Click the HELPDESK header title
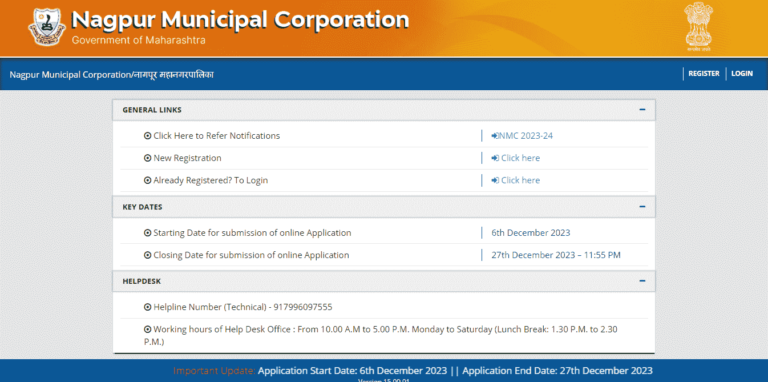The height and width of the screenshot is (382, 768). click(142, 282)
